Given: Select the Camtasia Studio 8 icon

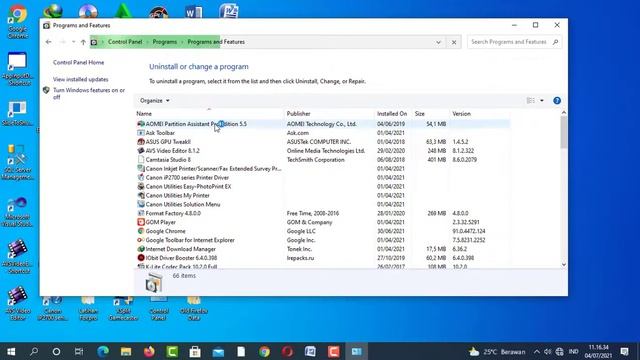Looking at the screenshot, I should (141, 160).
